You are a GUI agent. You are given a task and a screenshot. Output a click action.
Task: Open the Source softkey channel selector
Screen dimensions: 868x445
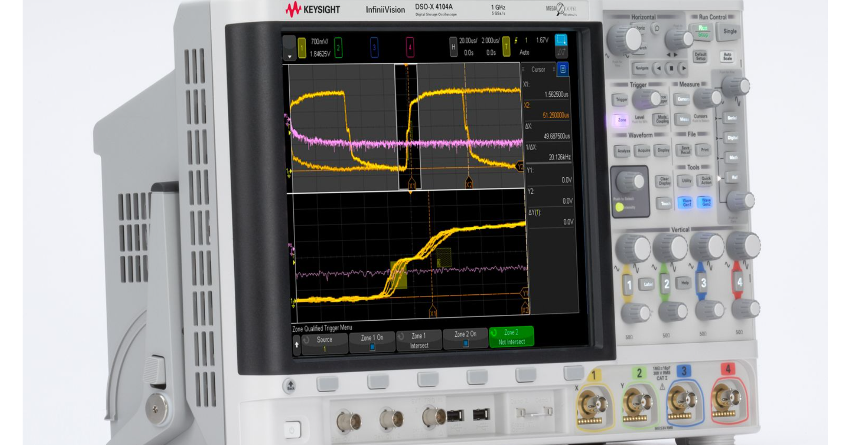click(x=325, y=339)
